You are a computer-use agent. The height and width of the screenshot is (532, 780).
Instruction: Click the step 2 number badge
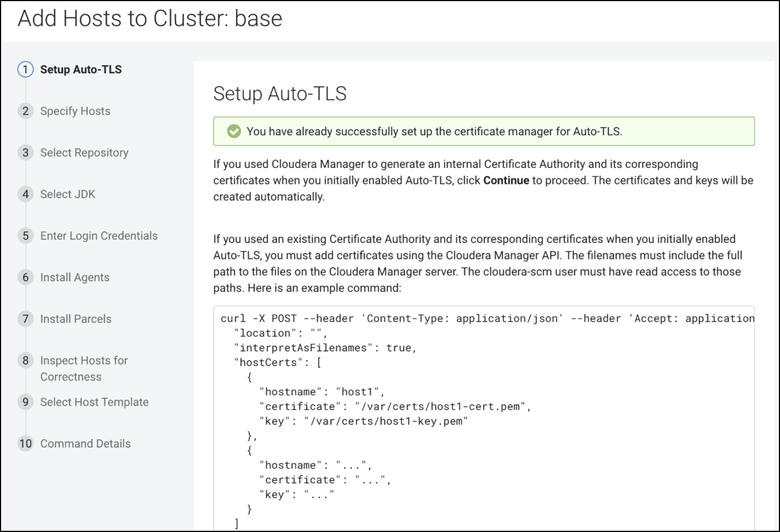pyautogui.click(x=25, y=111)
